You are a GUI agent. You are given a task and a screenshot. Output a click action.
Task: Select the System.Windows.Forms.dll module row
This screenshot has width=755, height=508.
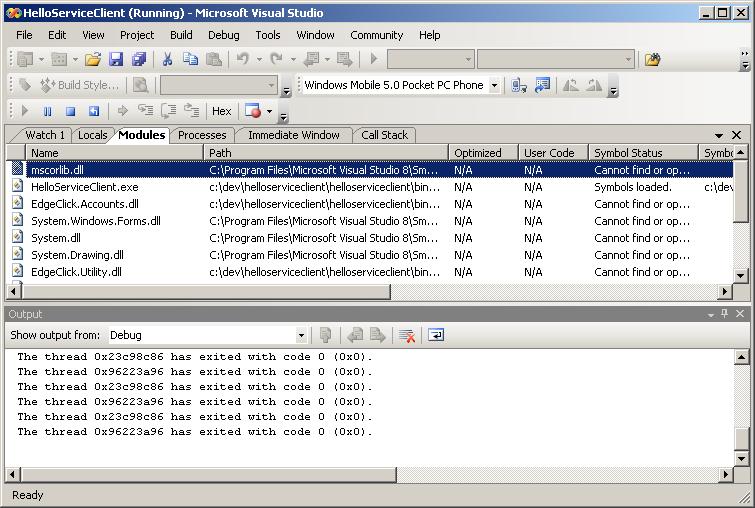pyautogui.click(x=370, y=221)
